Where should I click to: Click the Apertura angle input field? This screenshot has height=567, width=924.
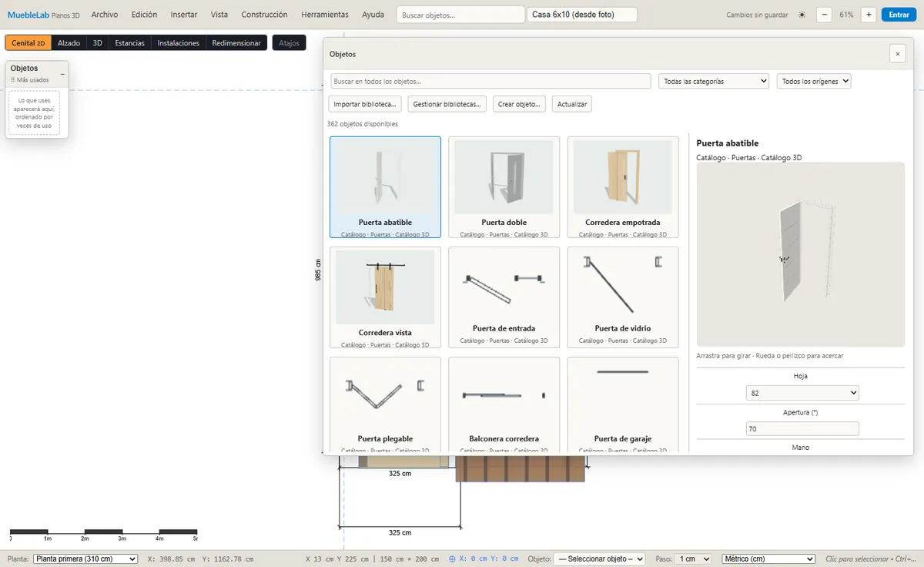pos(802,428)
